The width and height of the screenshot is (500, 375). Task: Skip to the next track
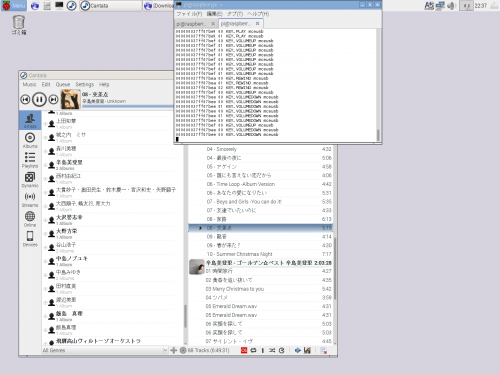point(53,99)
